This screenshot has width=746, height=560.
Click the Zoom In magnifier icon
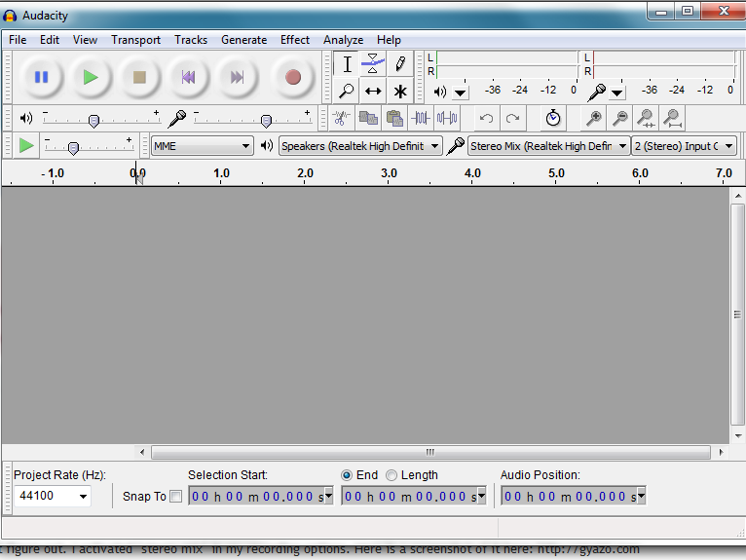point(593,118)
